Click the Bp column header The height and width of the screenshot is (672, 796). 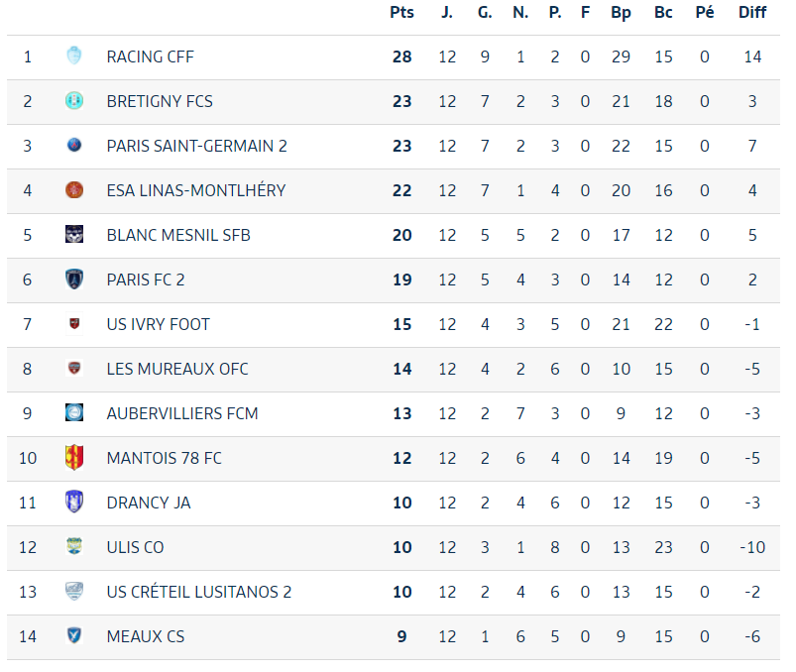point(621,12)
